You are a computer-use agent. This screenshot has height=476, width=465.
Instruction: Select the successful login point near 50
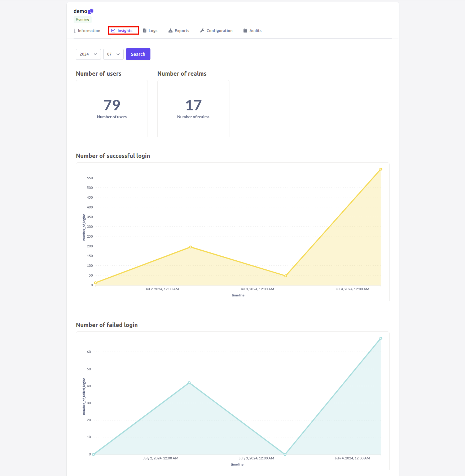click(x=286, y=276)
